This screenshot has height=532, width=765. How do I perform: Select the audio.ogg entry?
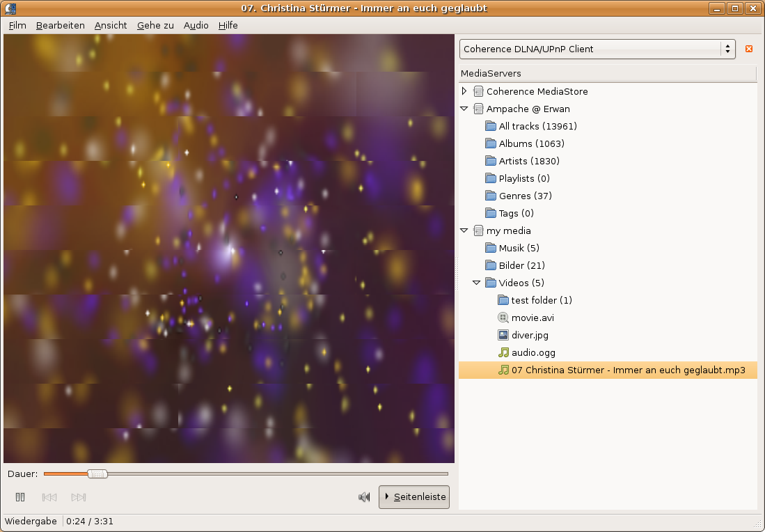tap(533, 352)
